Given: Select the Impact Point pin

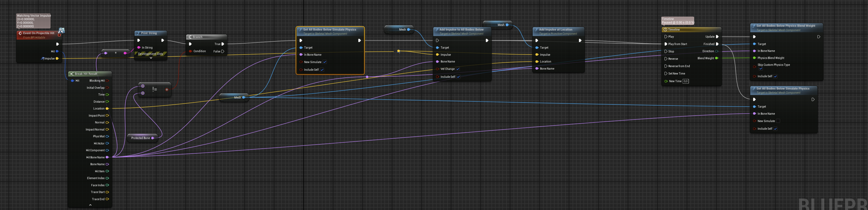Looking at the screenshot, I should [108, 116].
